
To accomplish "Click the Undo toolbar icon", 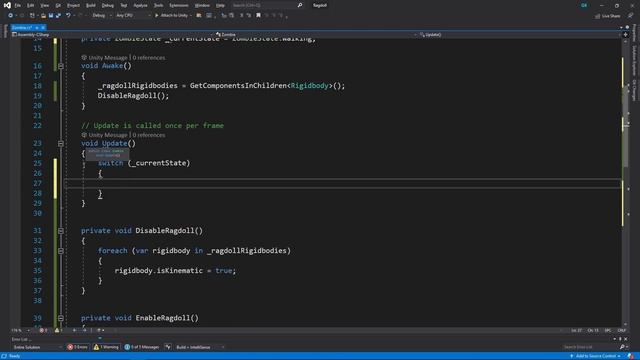I will [68, 16].
